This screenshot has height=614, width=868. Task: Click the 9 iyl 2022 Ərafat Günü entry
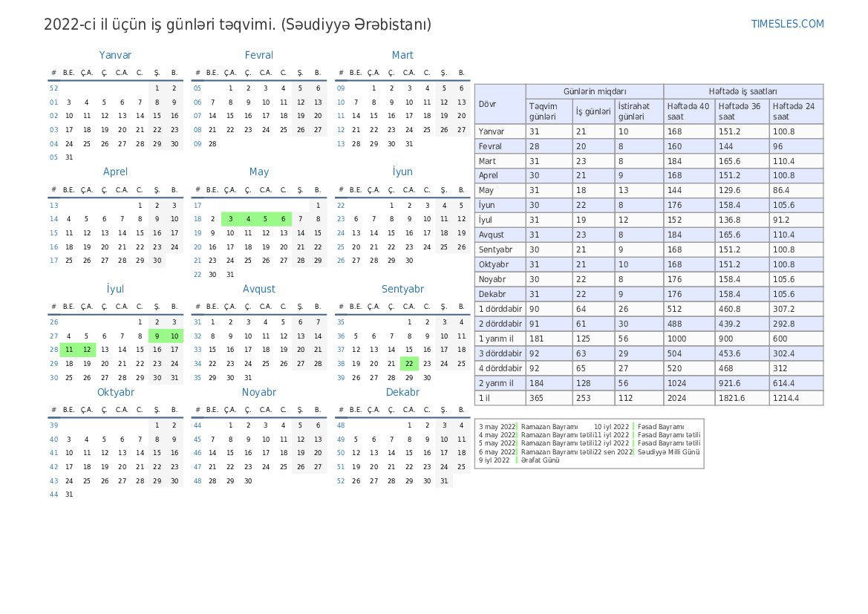point(519,460)
